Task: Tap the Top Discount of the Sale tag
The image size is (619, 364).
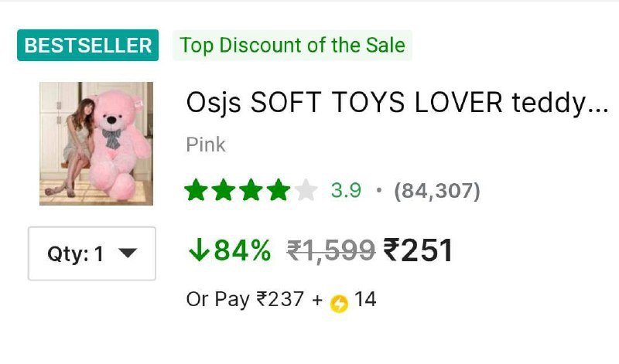Action: click(292, 46)
